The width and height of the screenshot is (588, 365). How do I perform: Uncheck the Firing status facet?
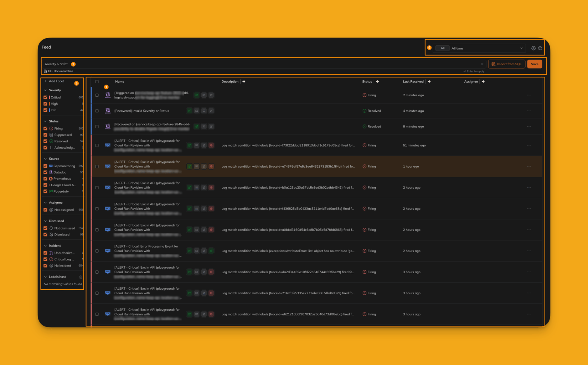[45, 128]
